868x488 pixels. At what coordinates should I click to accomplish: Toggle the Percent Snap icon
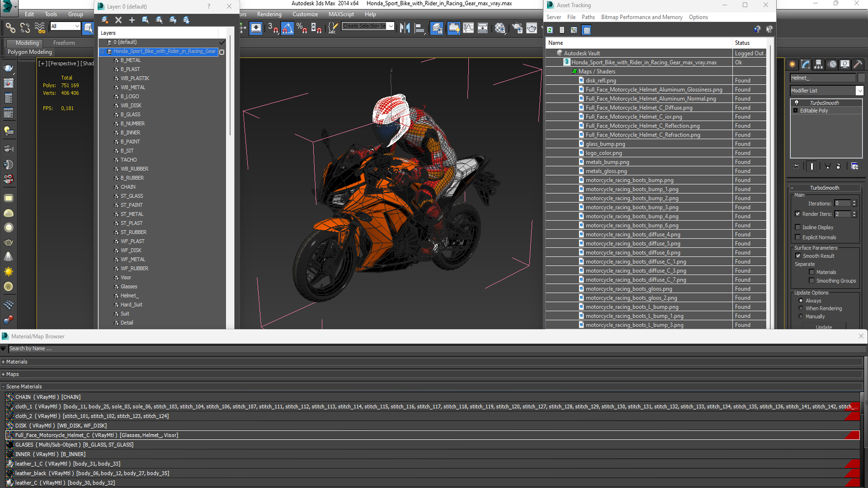302,28
